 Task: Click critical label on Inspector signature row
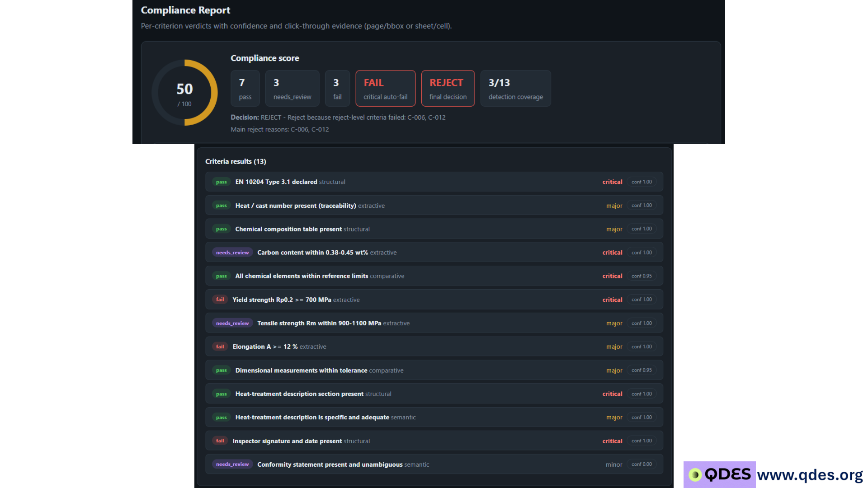(612, 441)
